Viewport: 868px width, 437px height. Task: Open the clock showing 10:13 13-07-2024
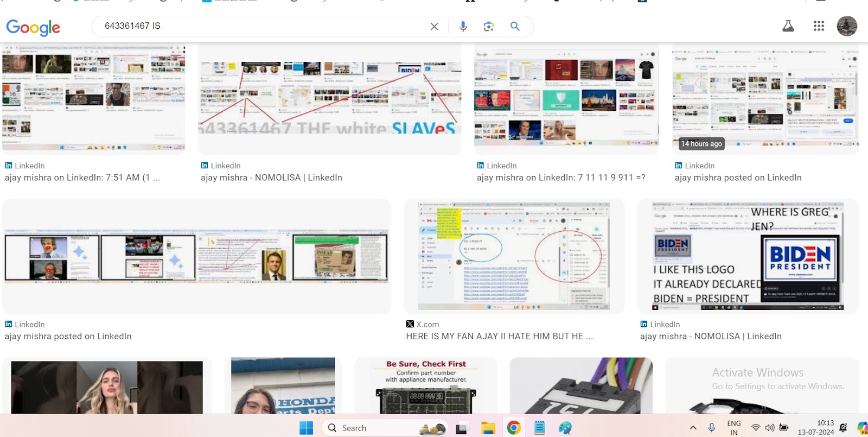[x=816, y=428]
